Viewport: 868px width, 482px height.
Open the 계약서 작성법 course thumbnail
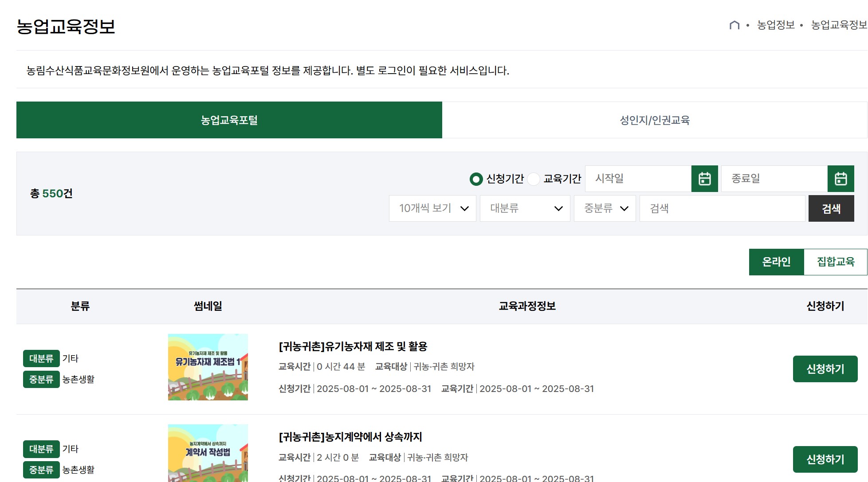click(208, 453)
